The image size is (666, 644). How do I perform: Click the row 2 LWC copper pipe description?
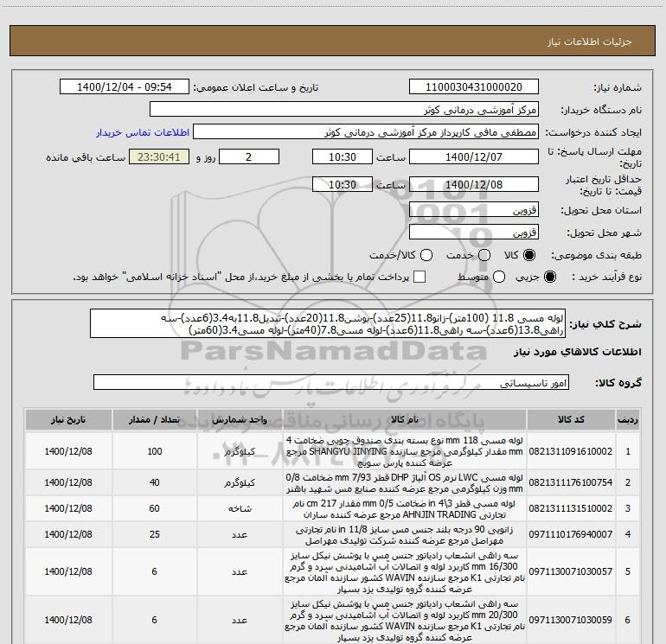pos(405,482)
